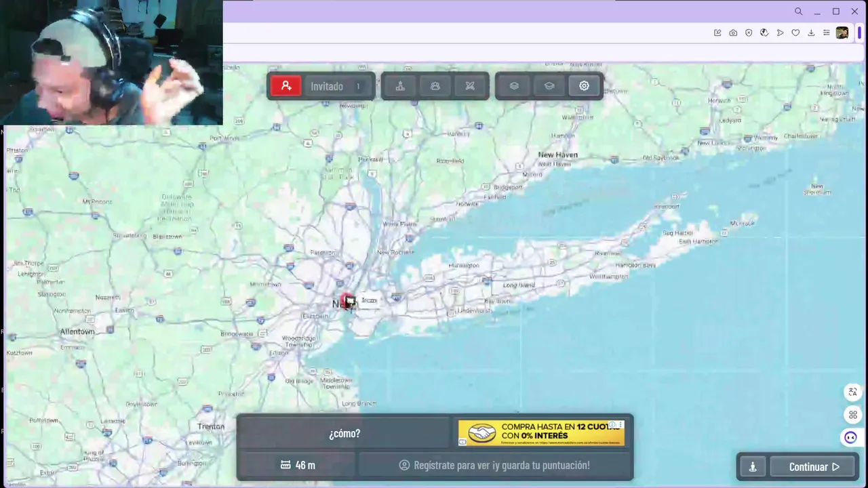Click the red add-player icon button
This screenshot has width=868, height=488.
tap(286, 86)
